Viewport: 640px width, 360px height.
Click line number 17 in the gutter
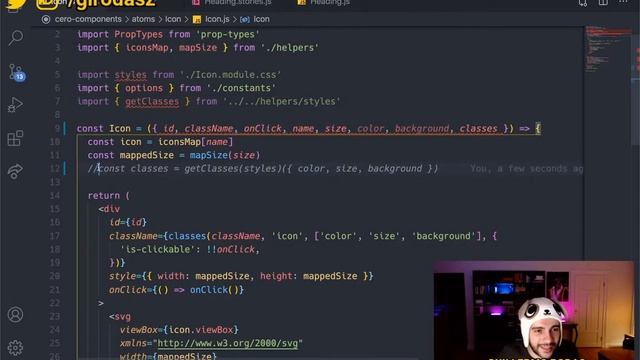[x=55, y=236]
